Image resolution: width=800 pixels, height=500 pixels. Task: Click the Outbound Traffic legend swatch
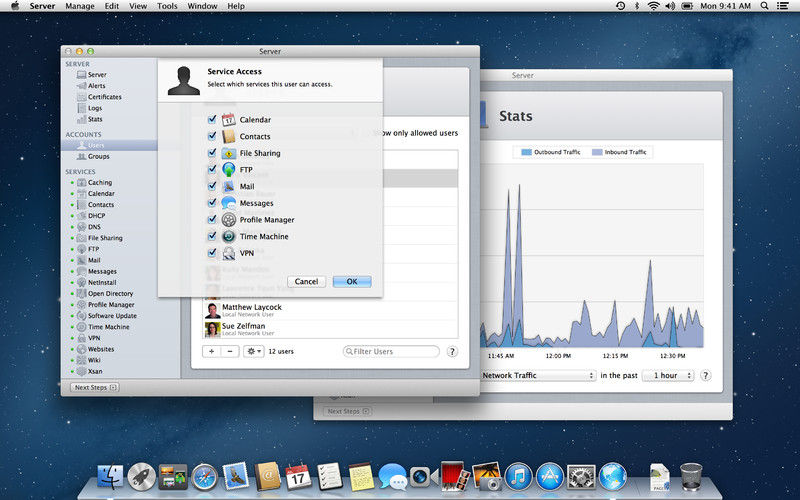click(x=527, y=152)
